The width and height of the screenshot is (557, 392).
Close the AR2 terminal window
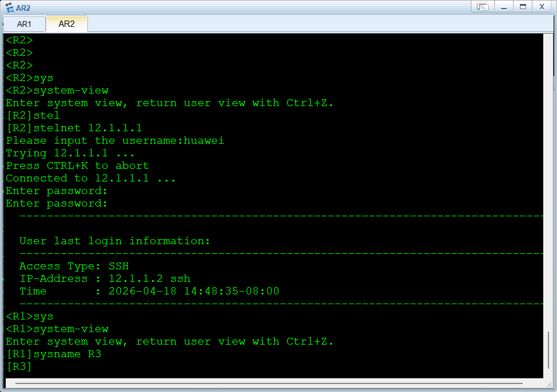[x=542, y=7]
